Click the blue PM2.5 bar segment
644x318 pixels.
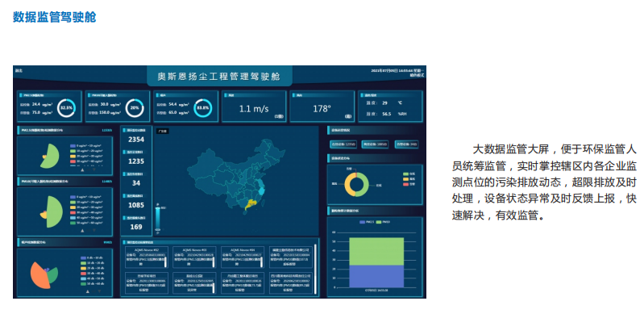click(376, 276)
